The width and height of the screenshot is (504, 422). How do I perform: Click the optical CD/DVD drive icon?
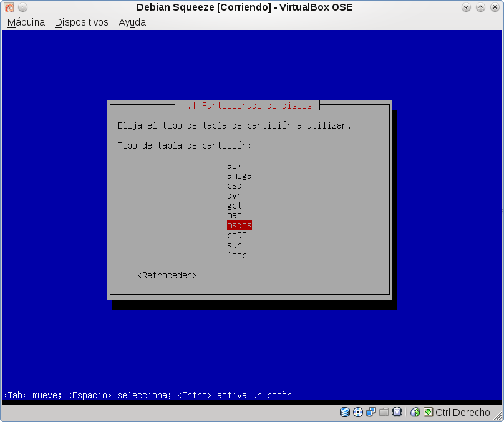click(x=358, y=412)
